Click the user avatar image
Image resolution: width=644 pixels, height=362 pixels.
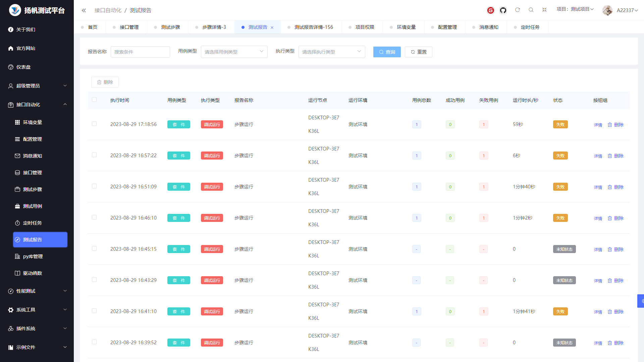click(x=607, y=10)
